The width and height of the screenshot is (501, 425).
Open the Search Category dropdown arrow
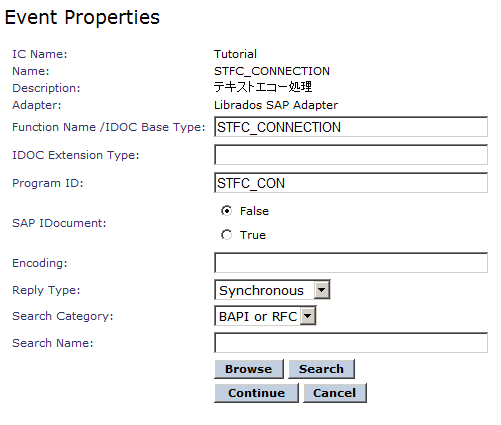click(308, 316)
